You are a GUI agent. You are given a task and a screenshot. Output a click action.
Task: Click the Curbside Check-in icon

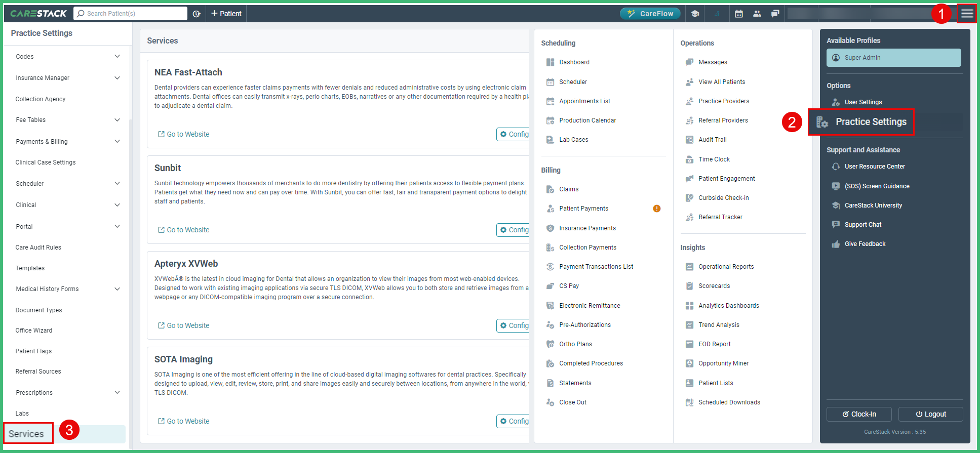point(689,198)
